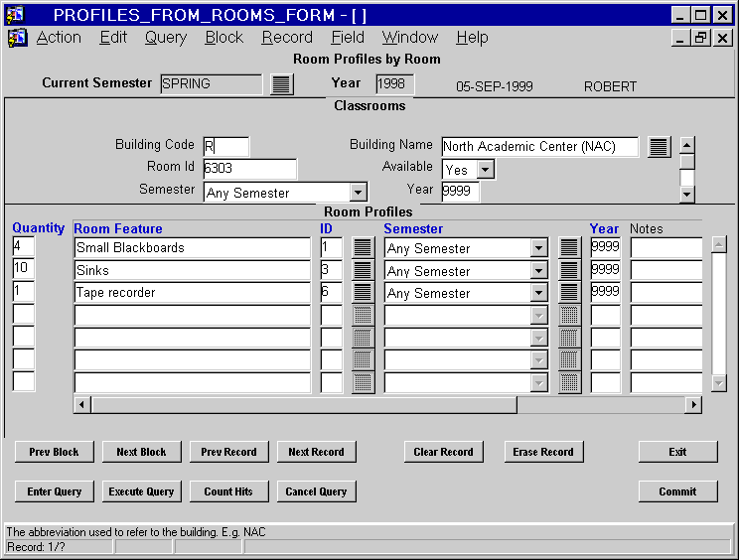Click right arrow of Room Profiles horizontal scrollbar
Viewport: 739px width, 560px height.
pyautogui.click(x=693, y=404)
